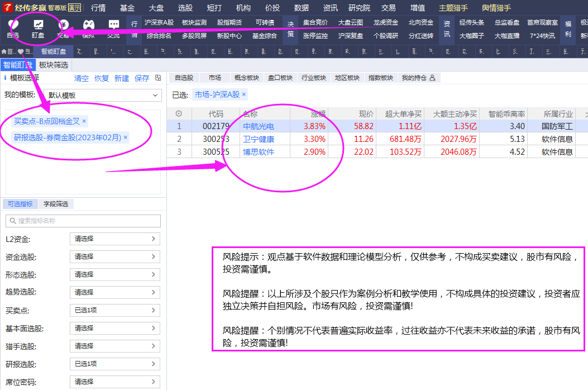Select the 指数板块 filter tab
The width and height of the screenshot is (588, 390).
[x=381, y=78]
